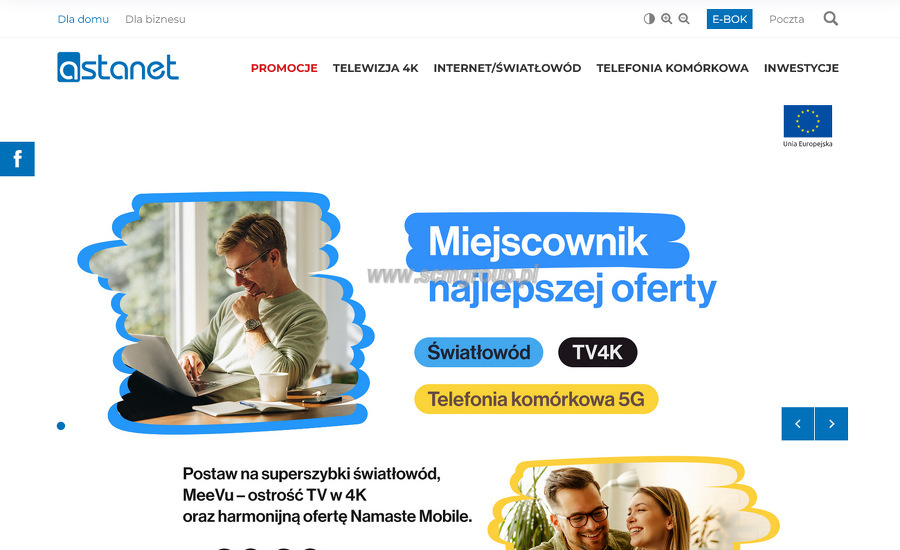Show previous slide with left arrow

798,424
